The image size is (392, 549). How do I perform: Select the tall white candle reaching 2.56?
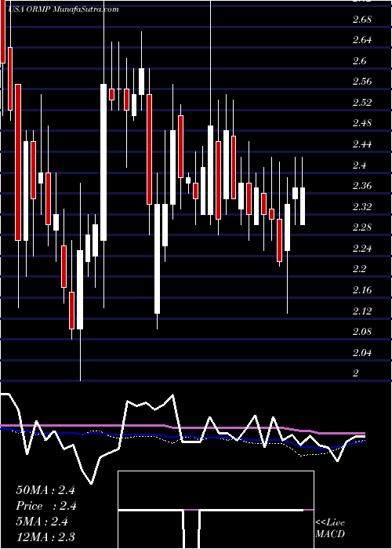103,162
